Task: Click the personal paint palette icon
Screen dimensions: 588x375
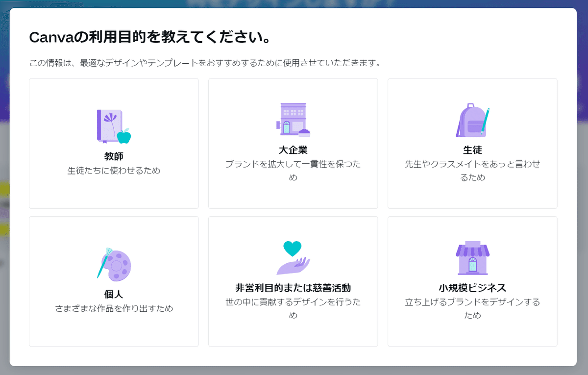Action: pyautogui.click(x=114, y=264)
